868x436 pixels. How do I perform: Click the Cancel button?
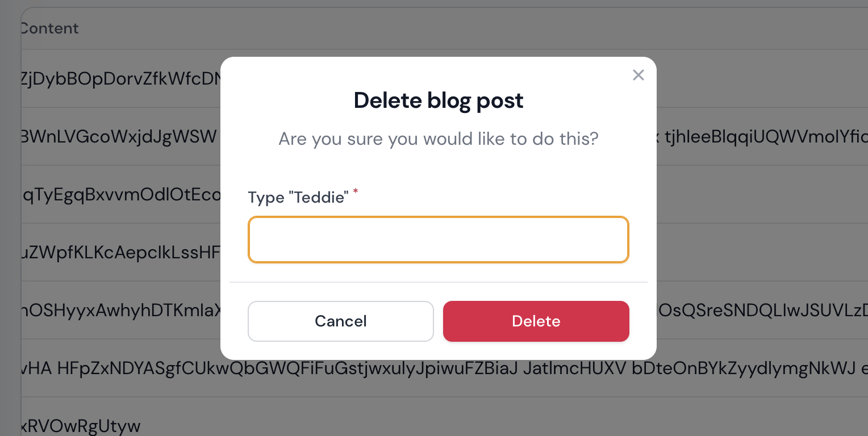tap(340, 321)
